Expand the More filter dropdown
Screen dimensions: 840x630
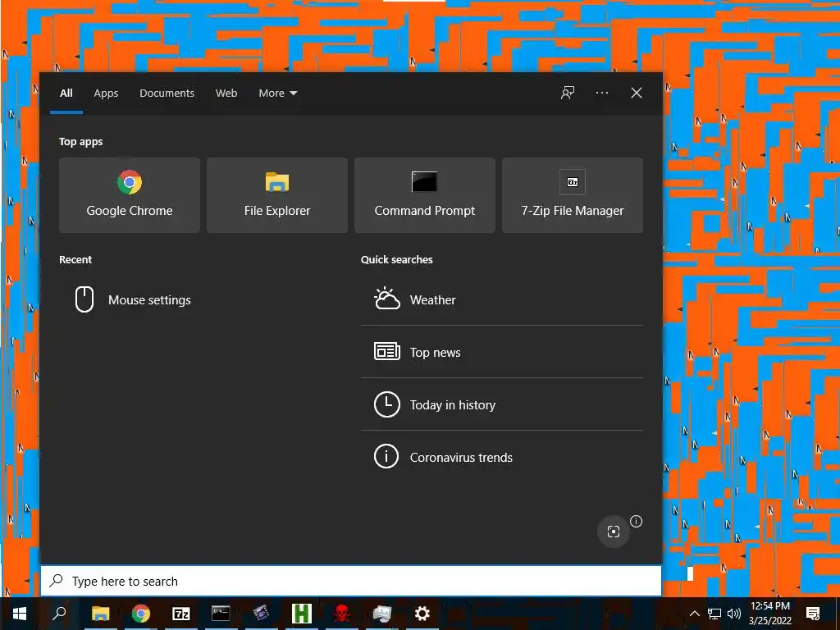[277, 94]
